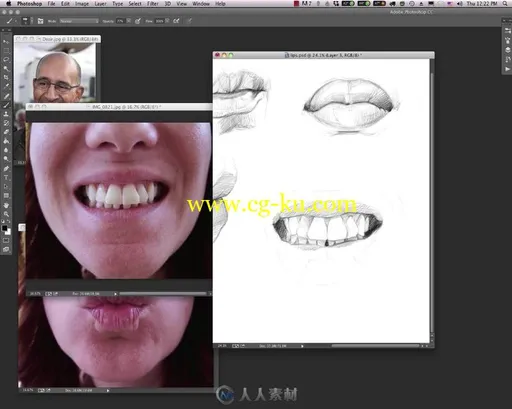Click zoom percentage field in lips.psd

pos(221,346)
